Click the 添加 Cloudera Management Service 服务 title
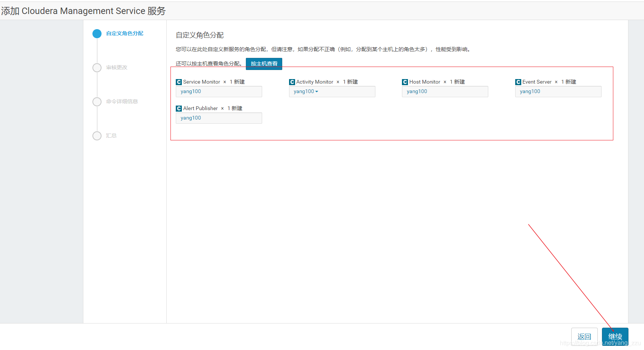Image resolution: width=644 pixels, height=350 pixels. [83, 11]
